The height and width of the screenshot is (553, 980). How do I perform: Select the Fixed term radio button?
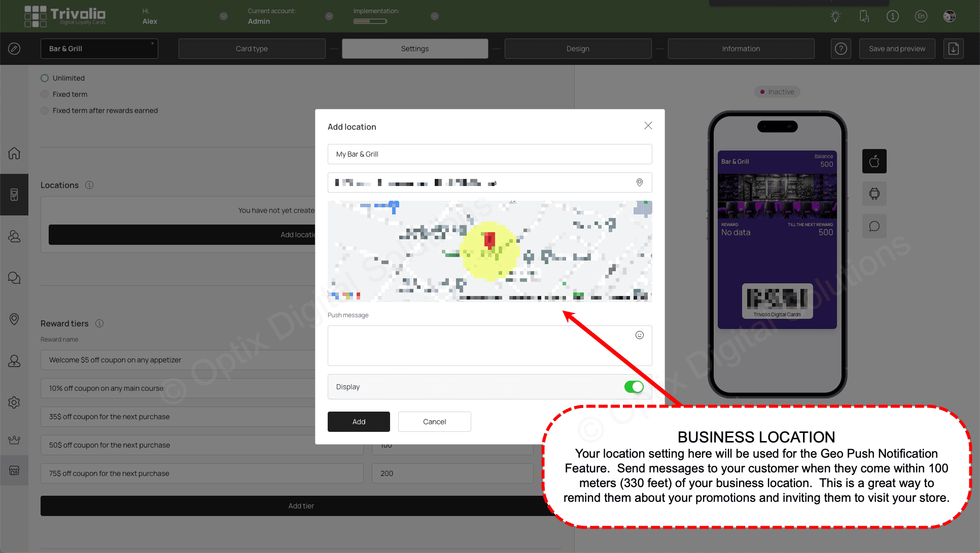(45, 94)
